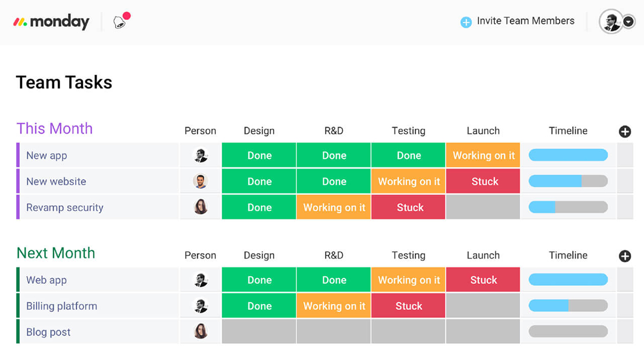Open the Revamp security task

[64, 208]
